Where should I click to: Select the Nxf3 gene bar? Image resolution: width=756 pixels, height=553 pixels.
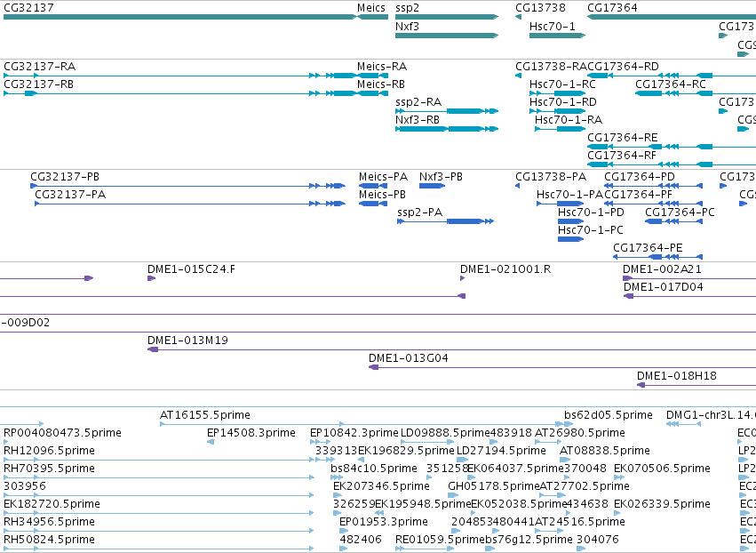point(447,36)
